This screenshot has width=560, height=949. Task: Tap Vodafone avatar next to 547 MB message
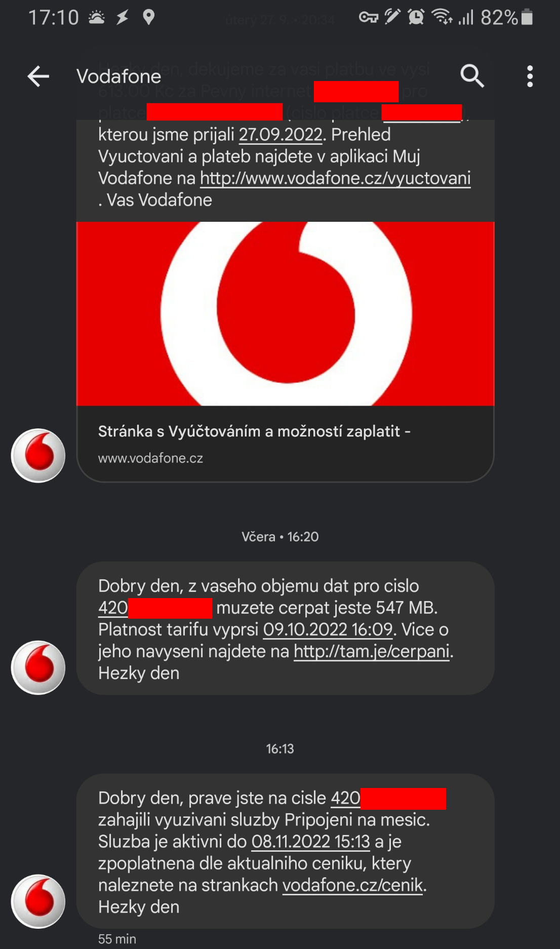38,667
